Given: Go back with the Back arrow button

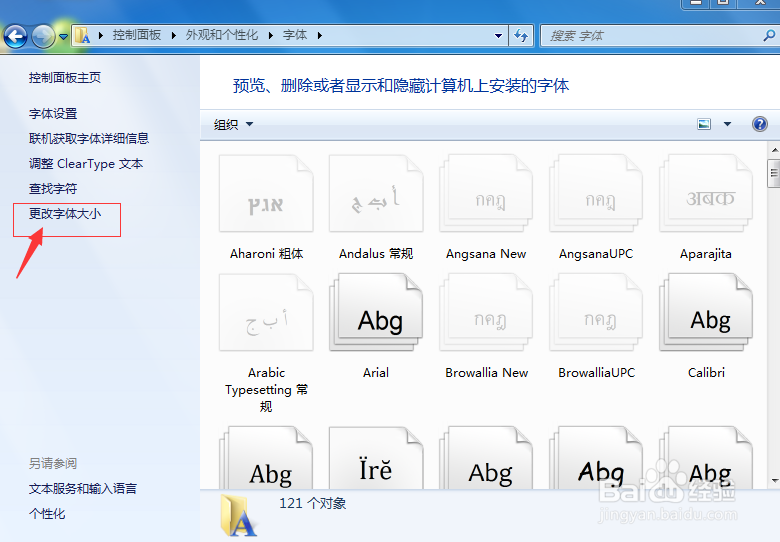Looking at the screenshot, I should [x=15, y=36].
